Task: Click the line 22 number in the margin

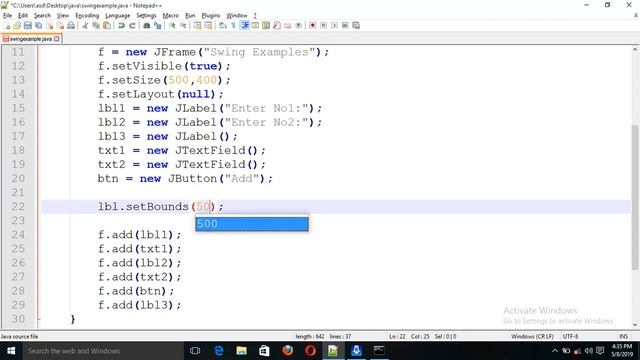Action: point(18,207)
